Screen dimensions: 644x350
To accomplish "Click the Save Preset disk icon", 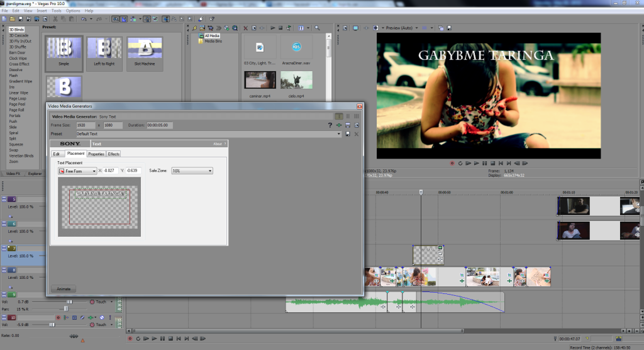I will pyautogui.click(x=347, y=133).
